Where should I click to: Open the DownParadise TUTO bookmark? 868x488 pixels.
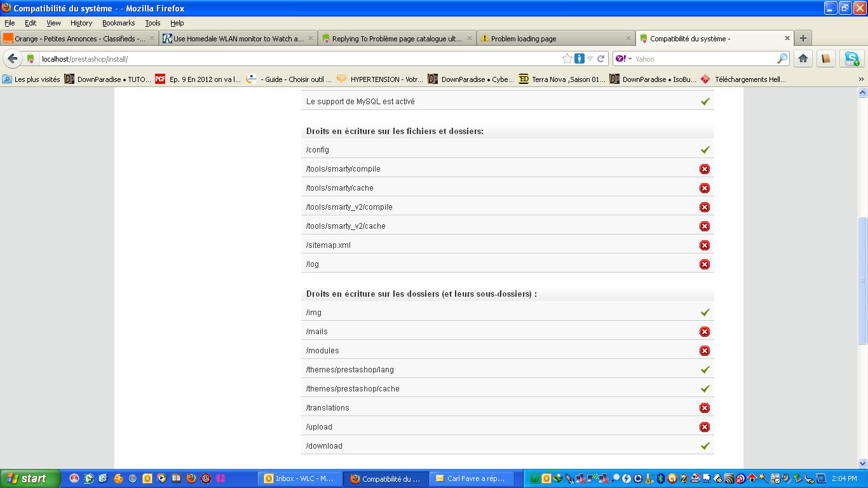click(107, 79)
